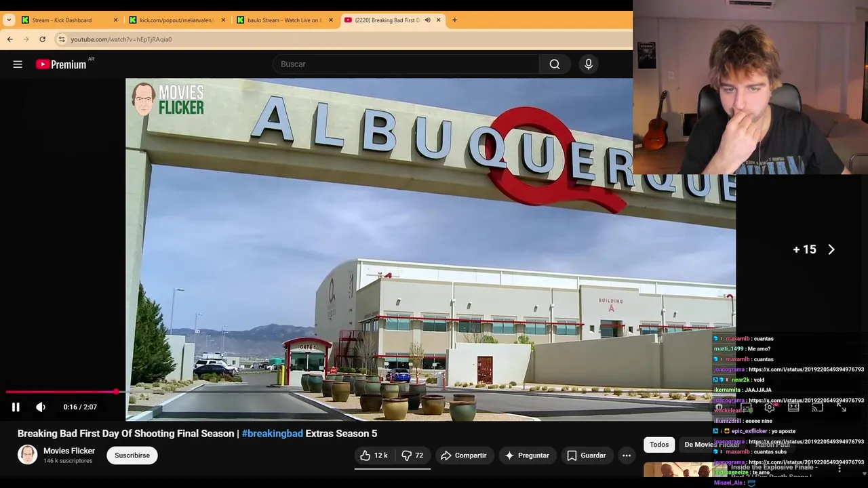Switch to kick.com/popout browser tab
The height and width of the screenshot is (488, 868).
click(176, 20)
